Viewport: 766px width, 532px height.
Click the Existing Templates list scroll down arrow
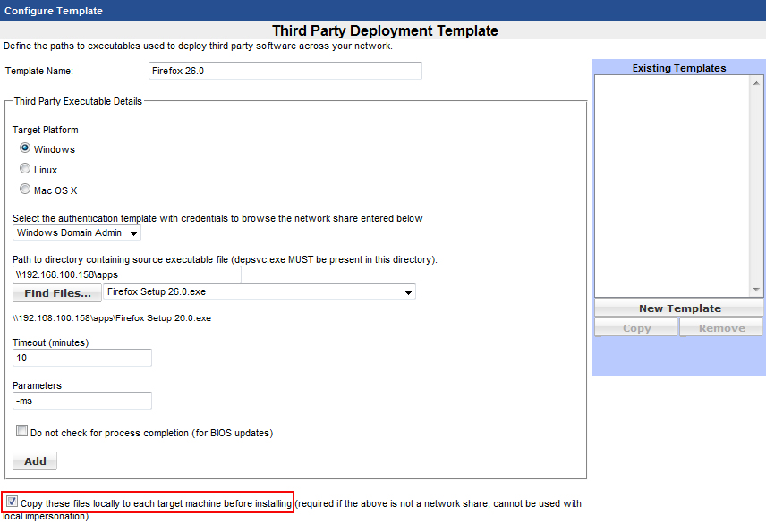(757, 290)
